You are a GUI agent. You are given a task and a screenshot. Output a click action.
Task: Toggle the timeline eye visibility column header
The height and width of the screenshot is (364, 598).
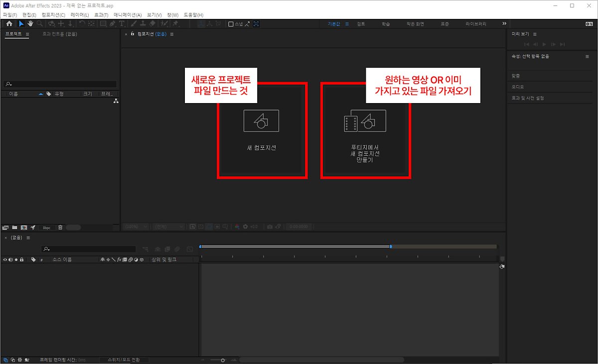[x=5, y=259]
